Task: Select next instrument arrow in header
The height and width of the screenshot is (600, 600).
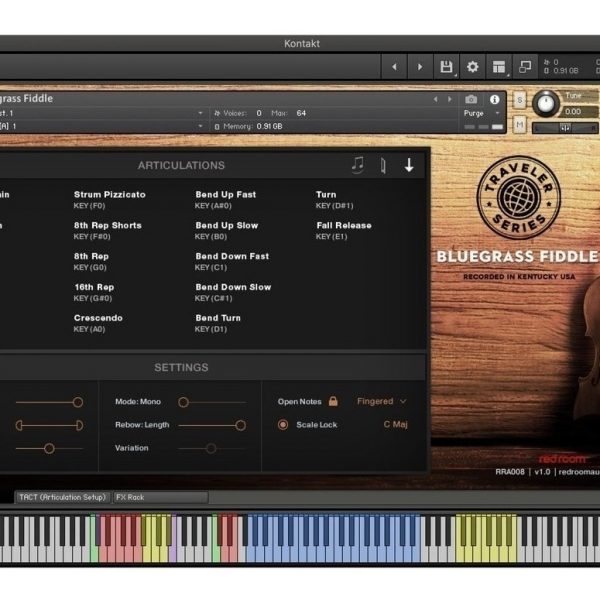Action: 450,99
